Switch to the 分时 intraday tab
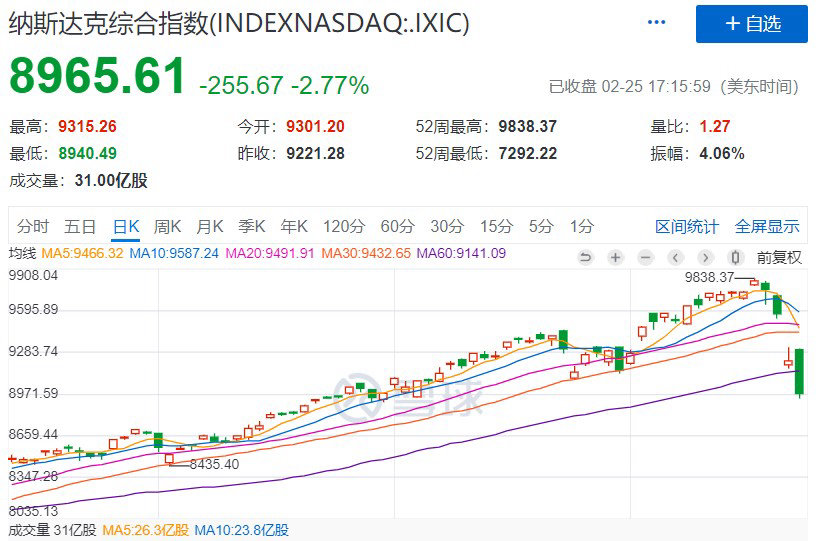Viewport: 816px width, 541px height. [33, 227]
